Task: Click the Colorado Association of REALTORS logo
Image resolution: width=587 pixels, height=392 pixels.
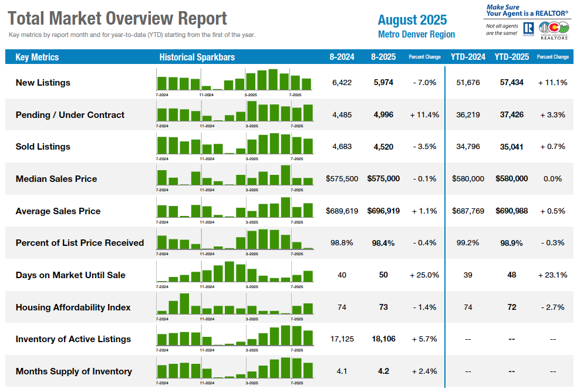Action: click(x=554, y=29)
